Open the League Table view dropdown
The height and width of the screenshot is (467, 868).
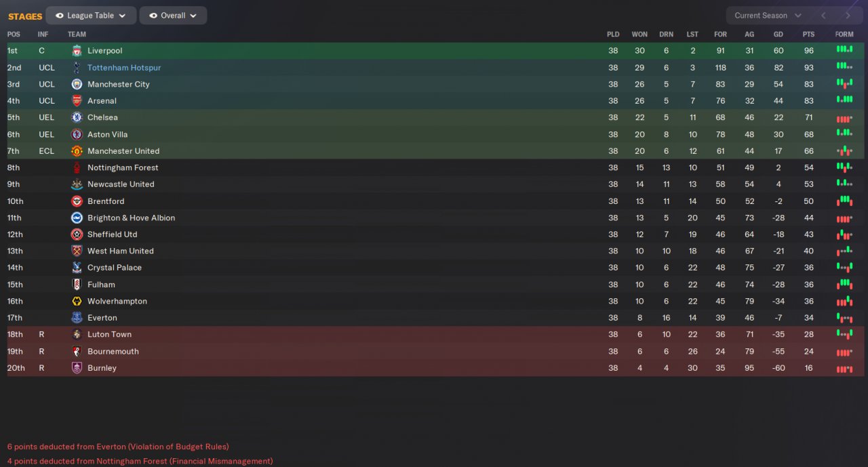pyautogui.click(x=91, y=16)
